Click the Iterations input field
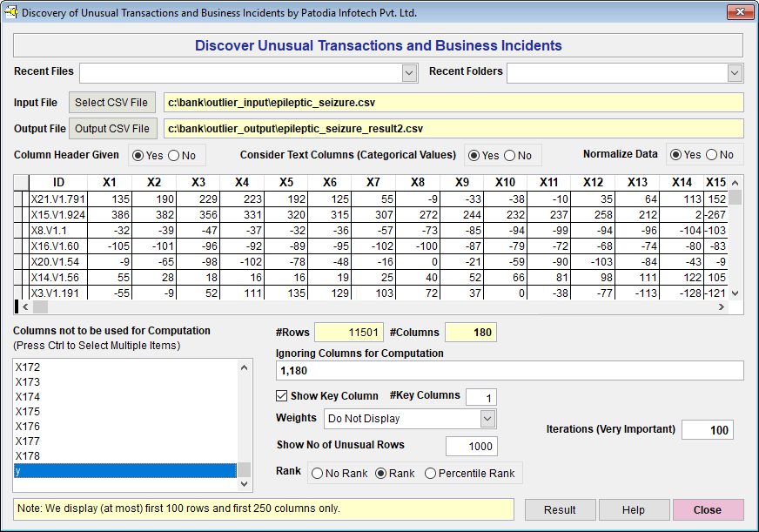 [x=707, y=430]
